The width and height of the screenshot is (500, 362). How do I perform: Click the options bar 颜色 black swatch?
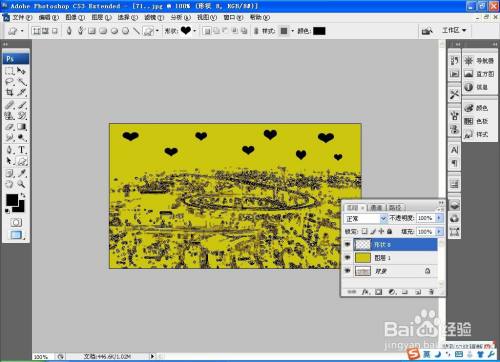point(319,31)
